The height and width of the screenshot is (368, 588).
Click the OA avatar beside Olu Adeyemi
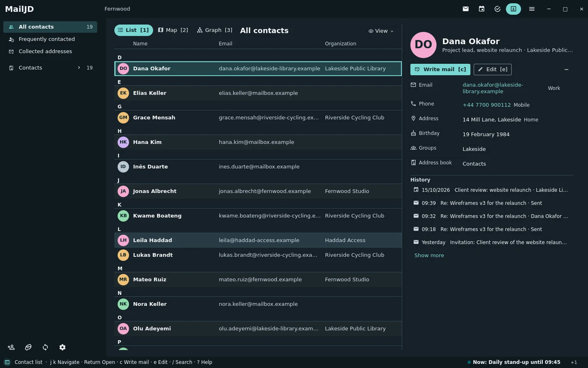pos(123,329)
